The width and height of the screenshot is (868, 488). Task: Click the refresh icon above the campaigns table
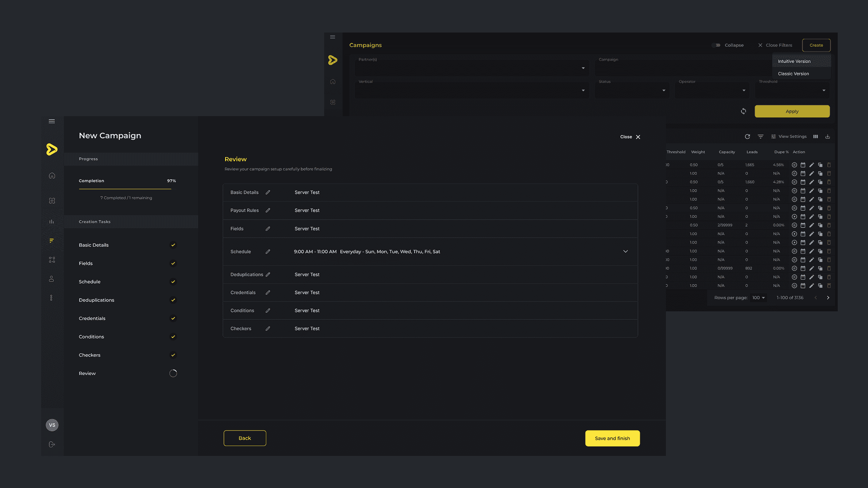point(747,136)
